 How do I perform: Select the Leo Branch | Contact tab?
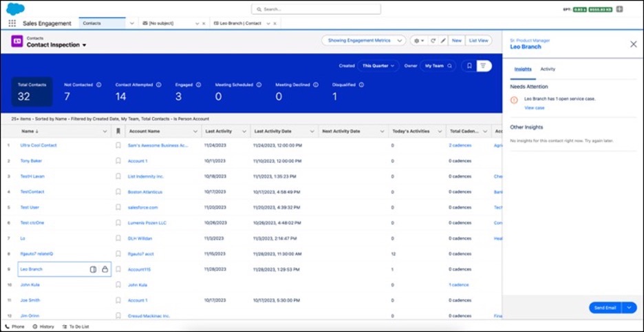237,23
